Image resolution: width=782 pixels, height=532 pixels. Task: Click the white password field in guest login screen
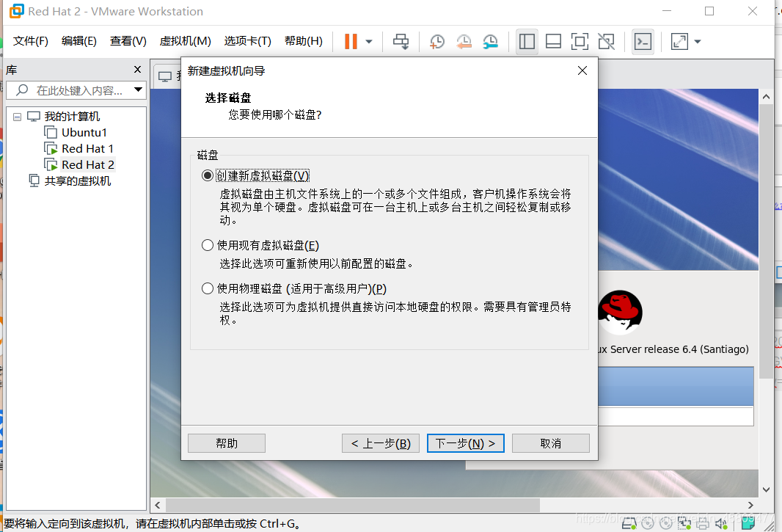676,416
